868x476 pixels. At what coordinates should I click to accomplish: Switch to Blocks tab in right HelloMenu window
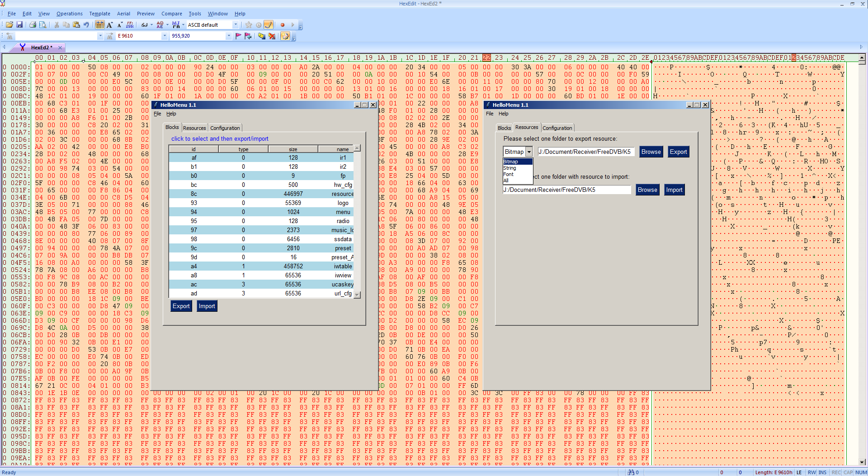(x=504, y=128)
